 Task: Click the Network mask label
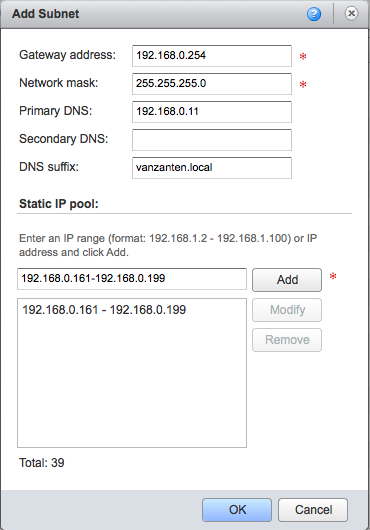[59, 83]
